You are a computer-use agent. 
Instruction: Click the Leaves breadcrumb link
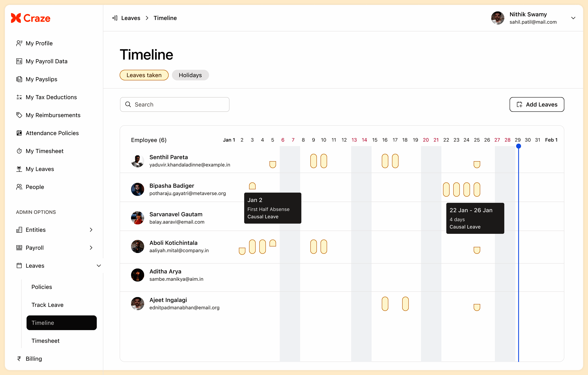tap(131, 18)
